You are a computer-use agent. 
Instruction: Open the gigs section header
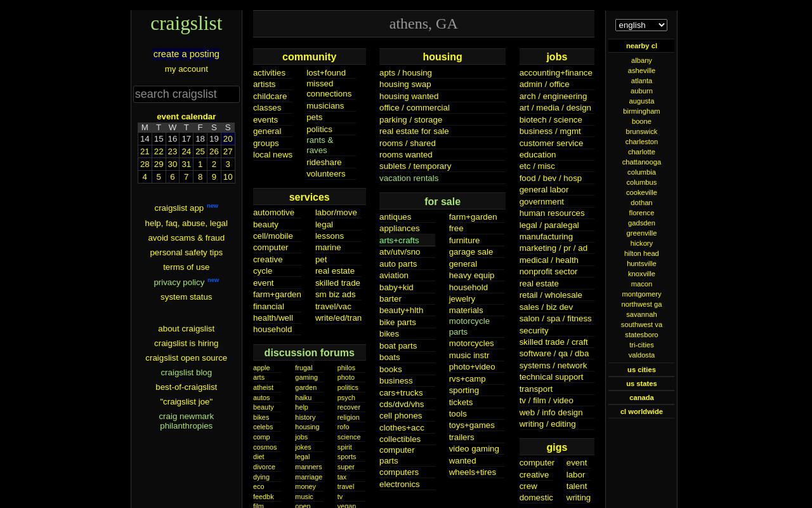click(x=556, y=447)
